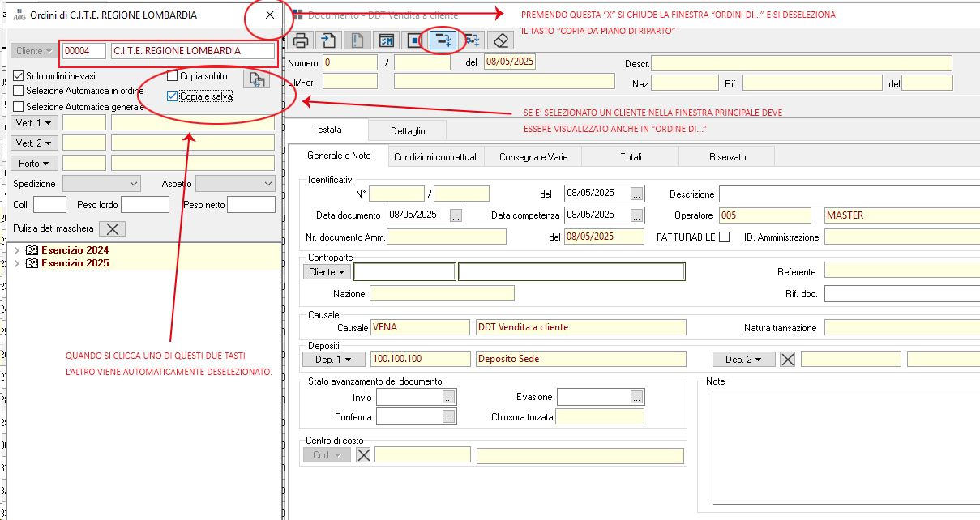Open the Vett. 1 dropdown button
This screenshot has height=520, width=980.
click(35, 123)
